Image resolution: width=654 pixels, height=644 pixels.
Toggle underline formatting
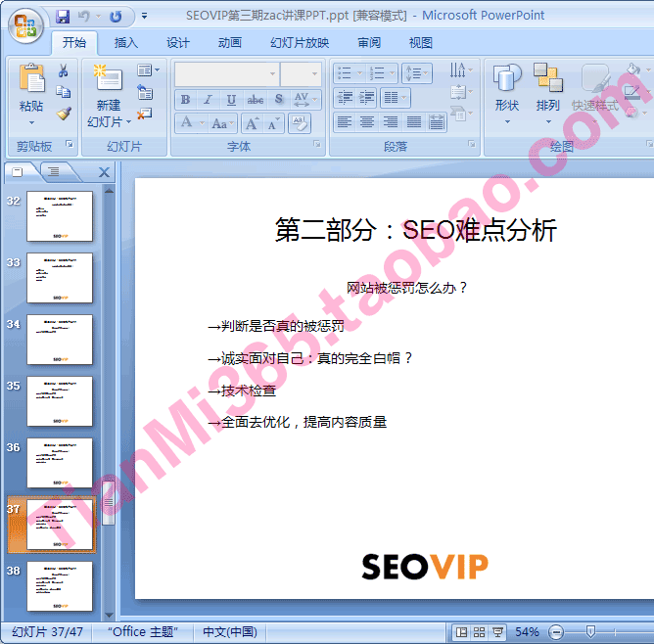click(231, 100)
